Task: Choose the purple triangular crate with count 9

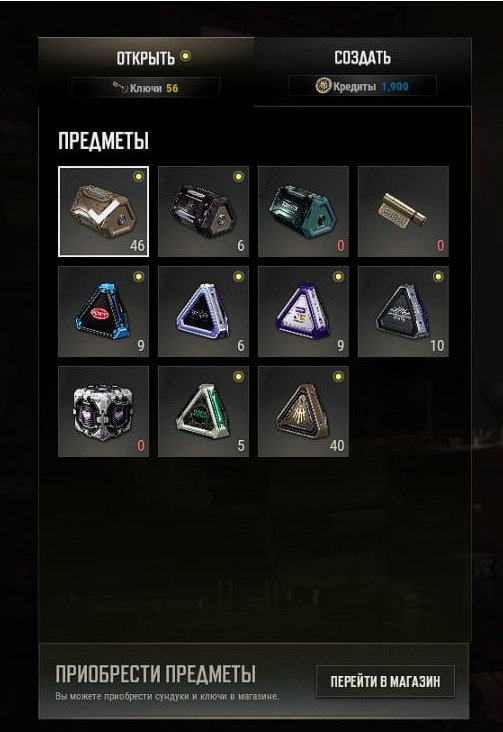Action: click(x=303, y=311)
